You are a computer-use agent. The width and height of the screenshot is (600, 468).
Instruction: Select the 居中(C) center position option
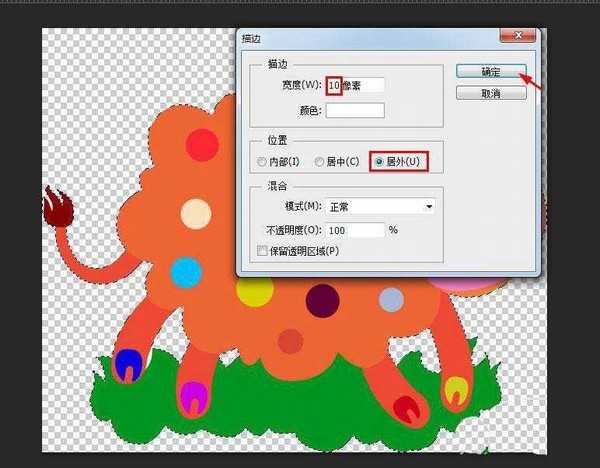(319, 161)
